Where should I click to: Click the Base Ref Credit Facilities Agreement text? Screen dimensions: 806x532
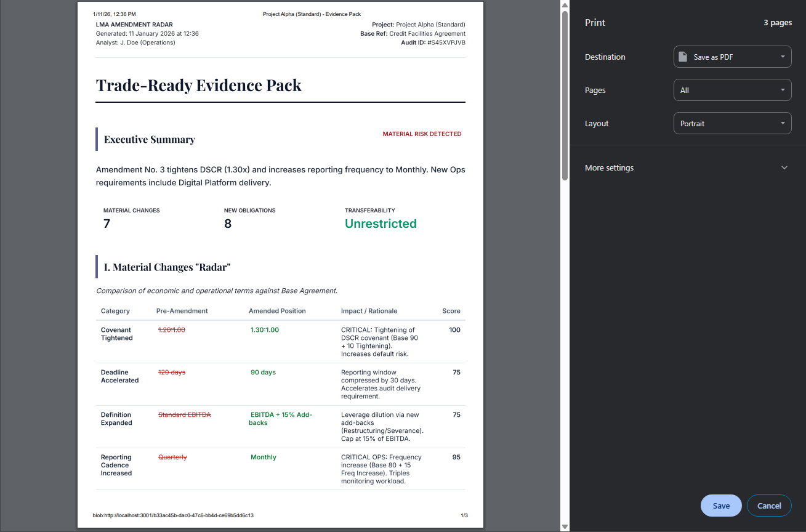[413, 34]
